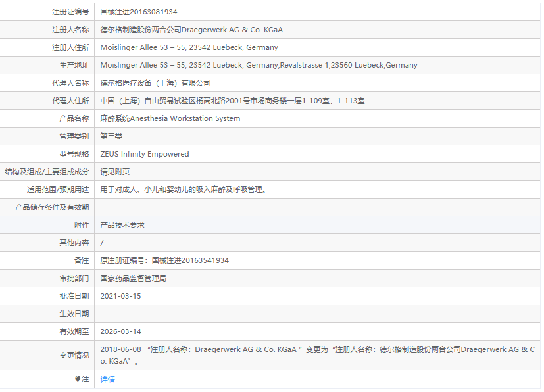Screen dimensions: 544x392
Task: Click approving department 国家药品监督管理局
Action: point(133,279)
